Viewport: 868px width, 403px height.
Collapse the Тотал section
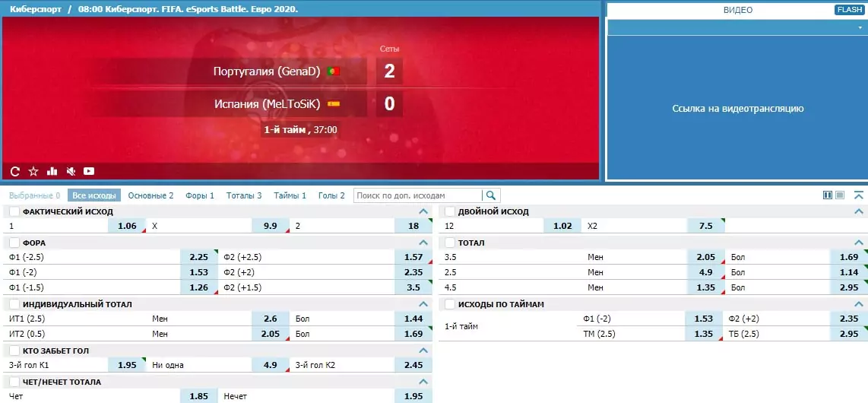(x=859, y=243)
